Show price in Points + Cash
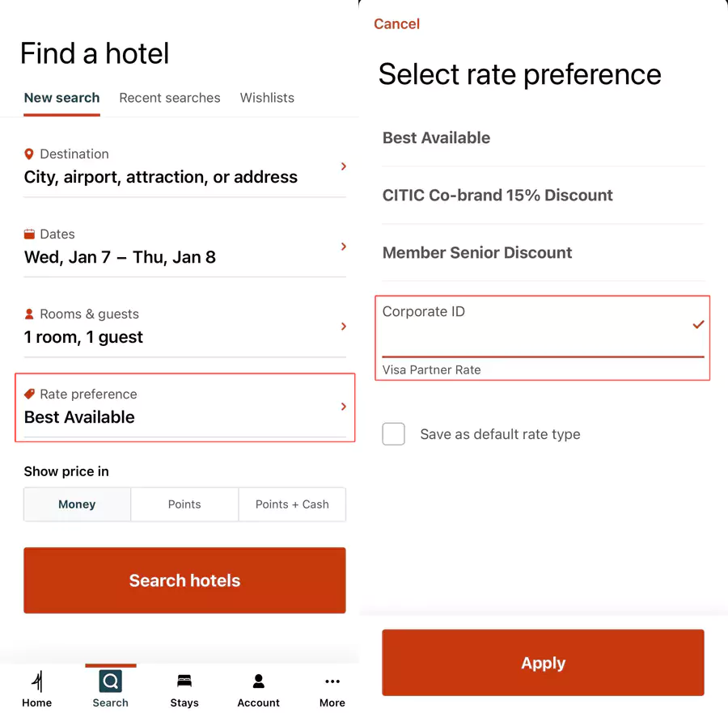Viewport: 728px width, 713px height. [x=292, y=504]
